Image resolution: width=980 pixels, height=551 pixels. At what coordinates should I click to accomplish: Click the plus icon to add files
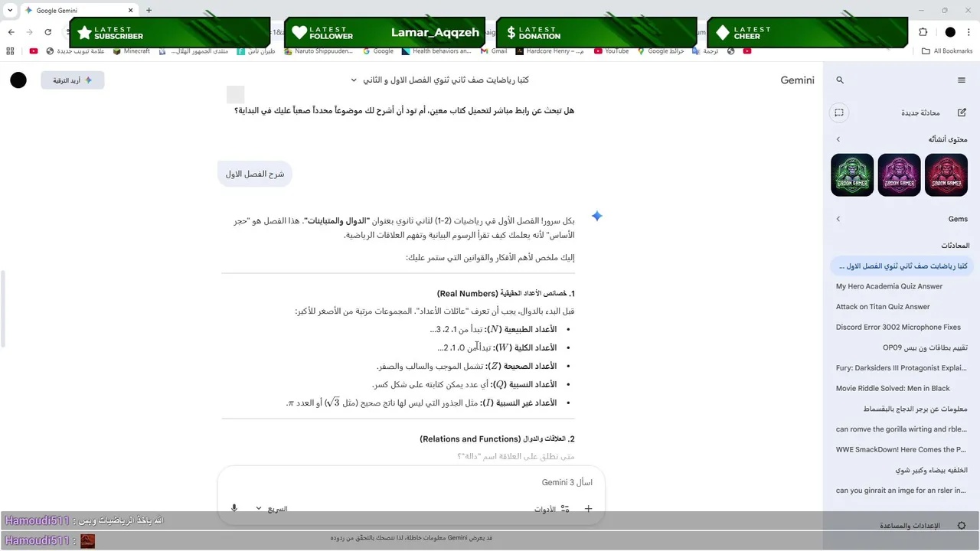click(x=588, y=508)
